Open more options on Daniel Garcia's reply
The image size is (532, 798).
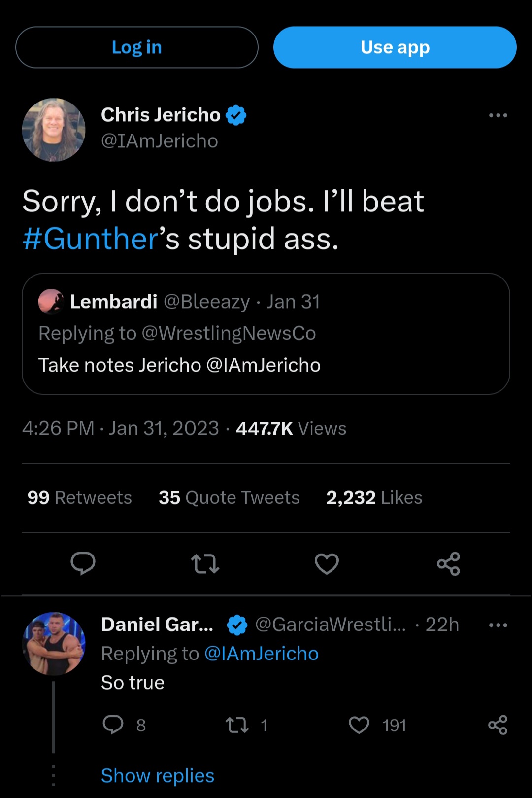498,625
